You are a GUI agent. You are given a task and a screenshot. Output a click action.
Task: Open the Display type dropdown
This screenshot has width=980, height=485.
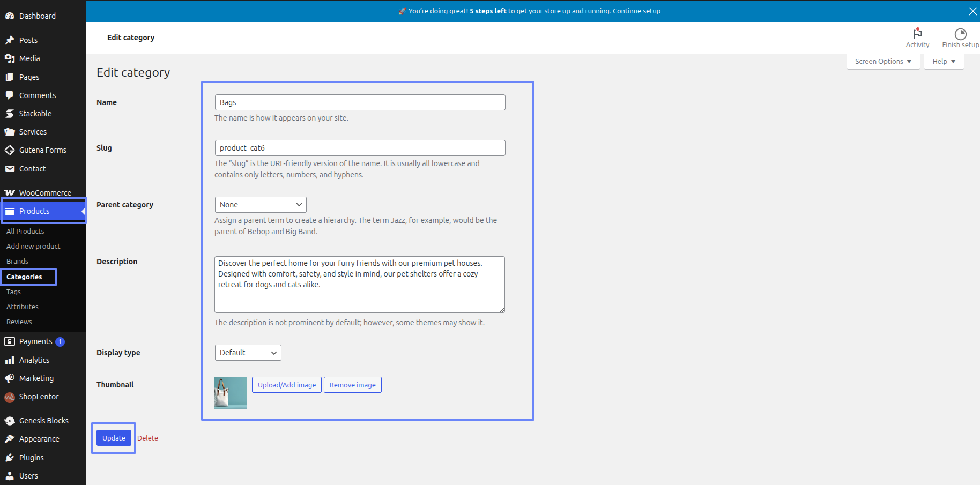tap(248, 353)
